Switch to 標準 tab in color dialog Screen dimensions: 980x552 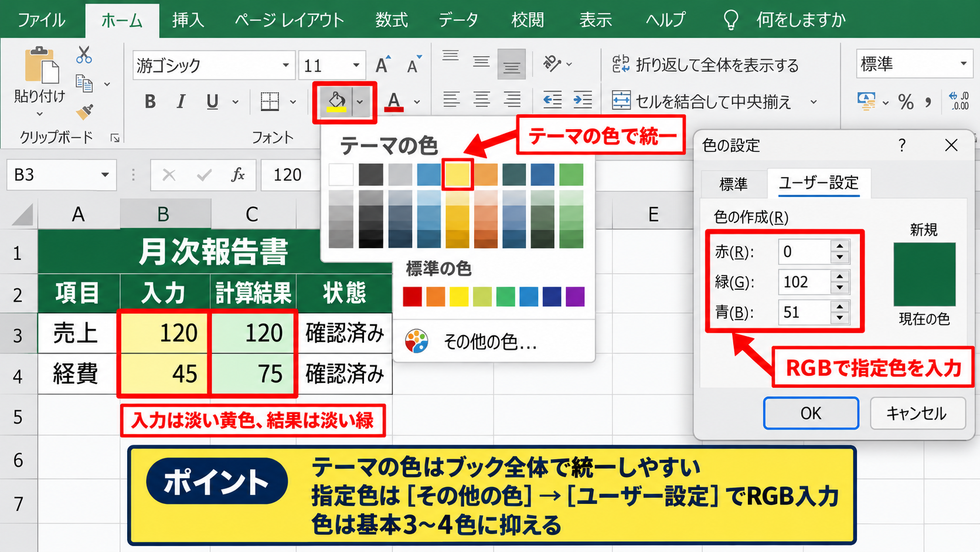733,184
